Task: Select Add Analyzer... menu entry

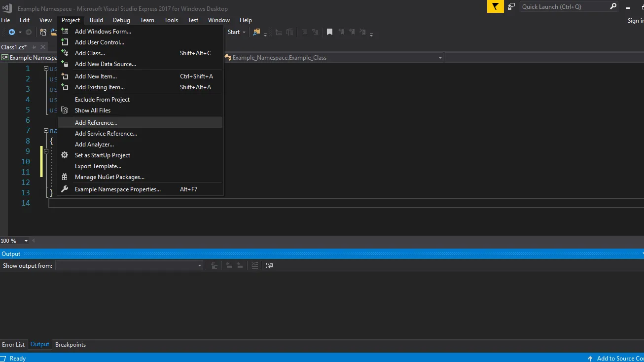Action: (141, 144)
